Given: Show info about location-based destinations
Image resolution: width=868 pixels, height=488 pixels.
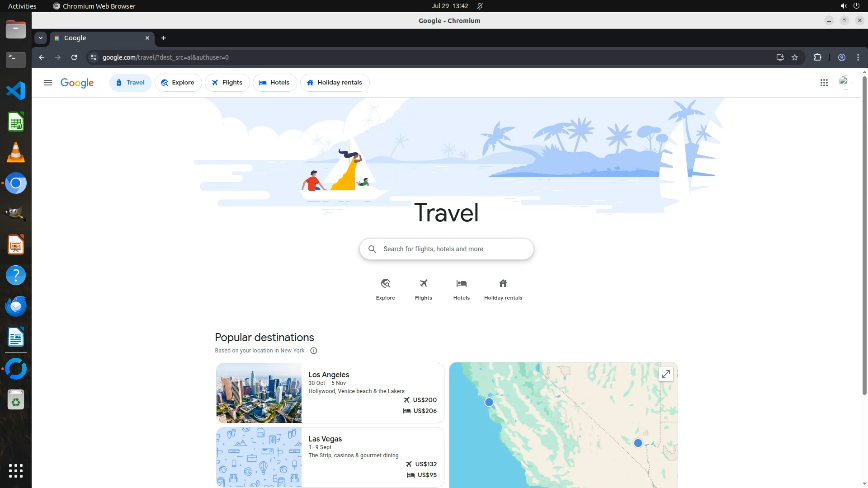Looking at the screenshot, I should click(314, 351).
